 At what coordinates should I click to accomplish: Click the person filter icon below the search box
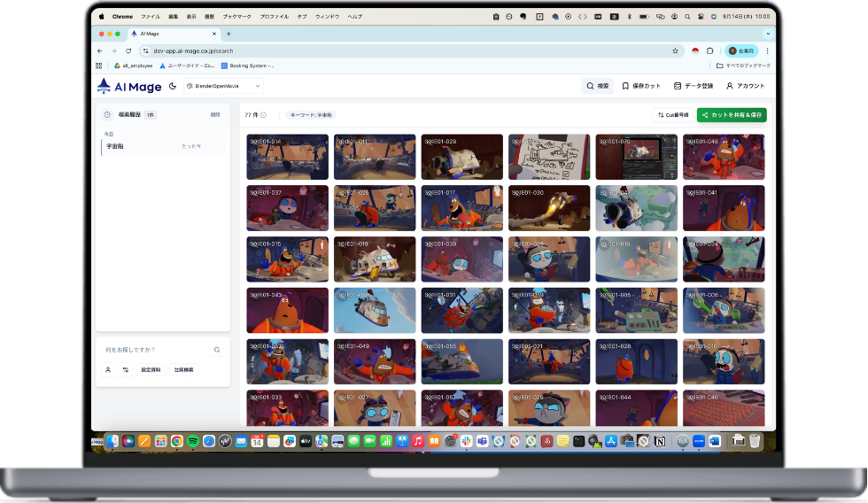point(108,369)
